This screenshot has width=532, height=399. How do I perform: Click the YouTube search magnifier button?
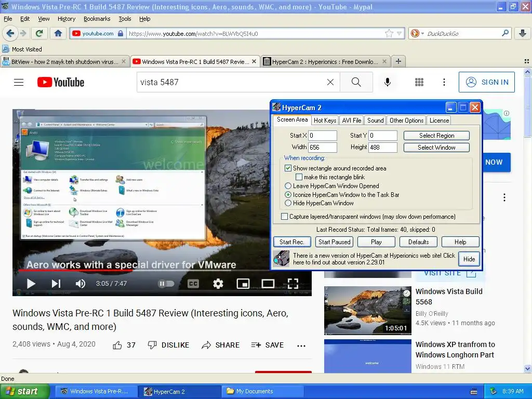point(356,82)
